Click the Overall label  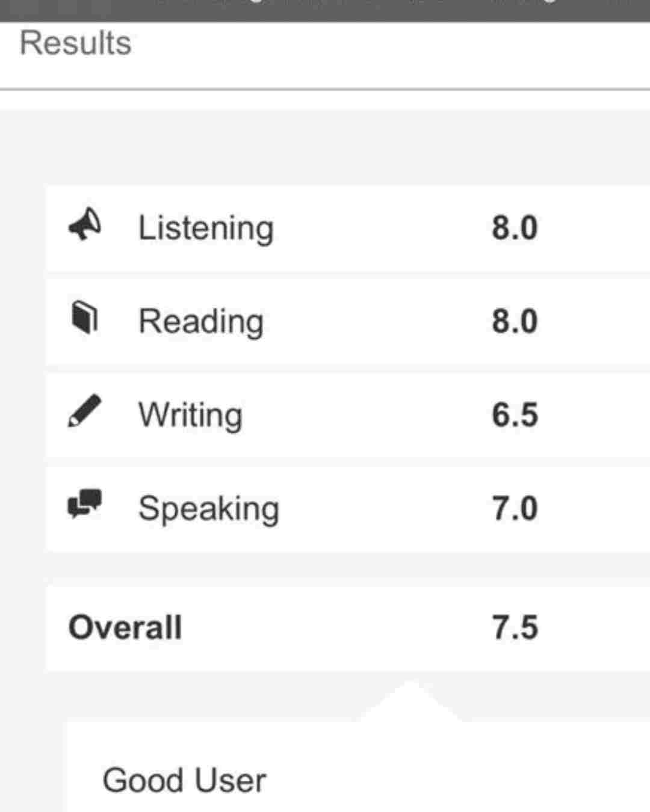pos(125,627)
